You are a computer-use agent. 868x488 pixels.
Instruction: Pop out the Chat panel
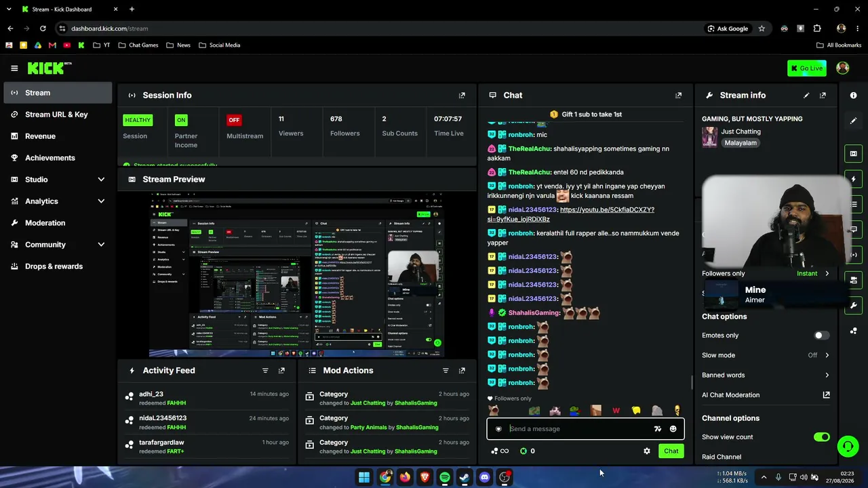[678, 96]
